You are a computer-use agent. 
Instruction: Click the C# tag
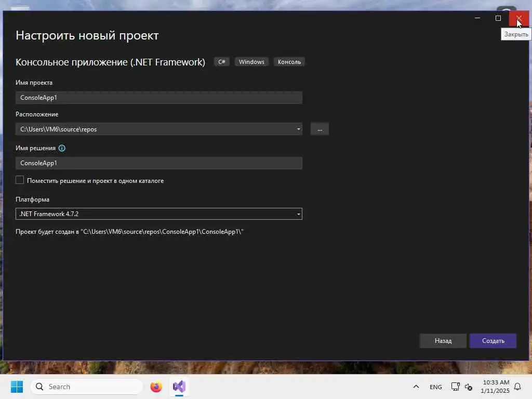[x=221, y=62]
